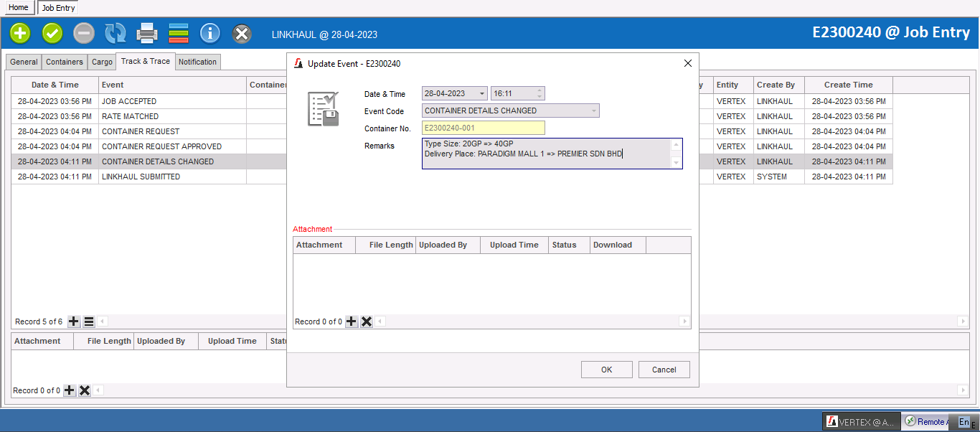Image resolution: width=980 pixels, height=432 pixels.
Task: Click the blue refresh arrows icon
Action: 115,33
